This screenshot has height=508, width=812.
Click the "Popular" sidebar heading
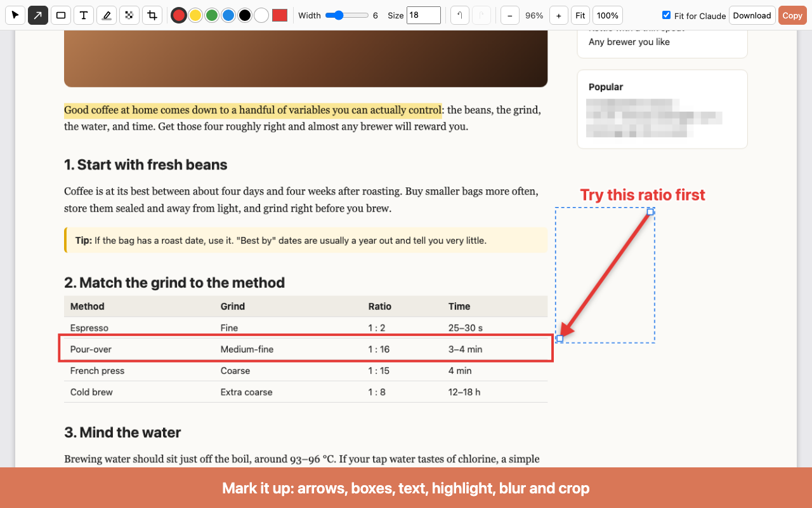(x=606, y=87)
